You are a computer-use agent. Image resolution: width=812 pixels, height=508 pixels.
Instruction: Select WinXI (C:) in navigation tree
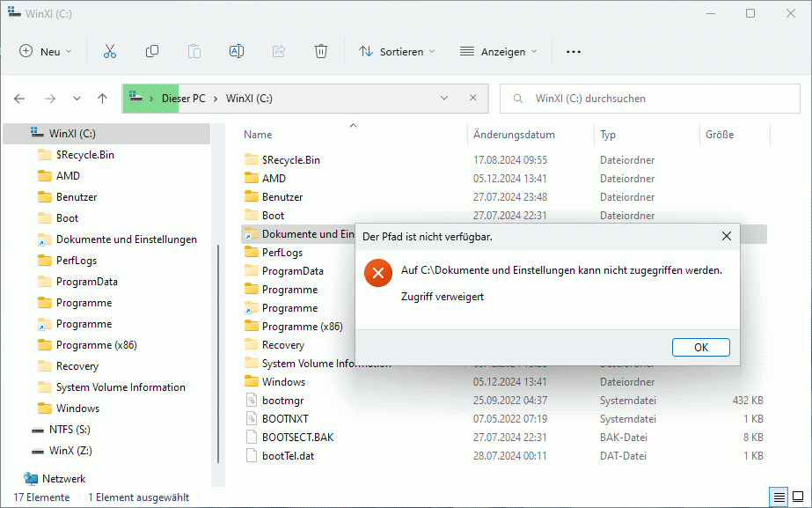tap(106, 134)
